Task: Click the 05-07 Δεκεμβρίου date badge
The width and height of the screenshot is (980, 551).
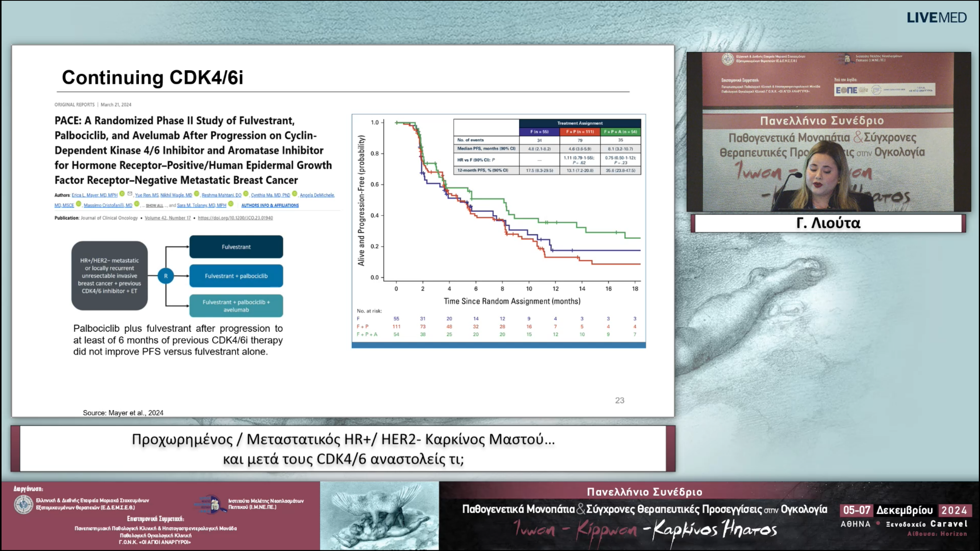Action: coord(906,510)
